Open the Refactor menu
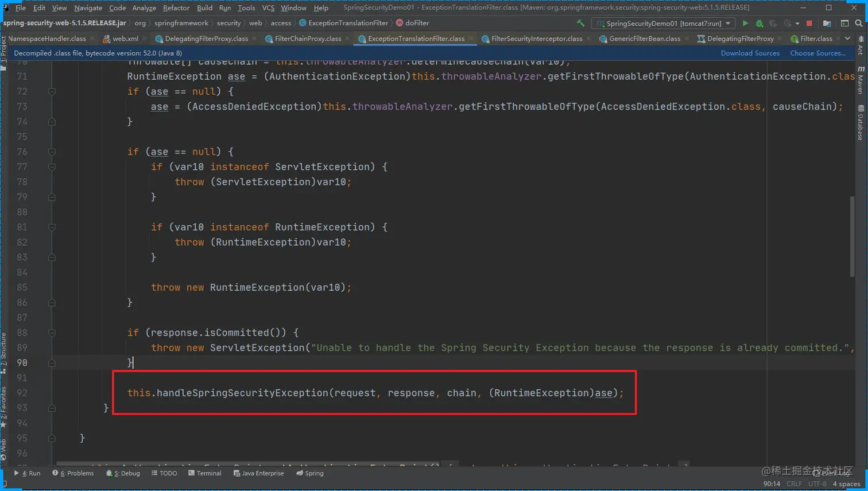This screenshot has width=868, height=491. pos(176,8)
